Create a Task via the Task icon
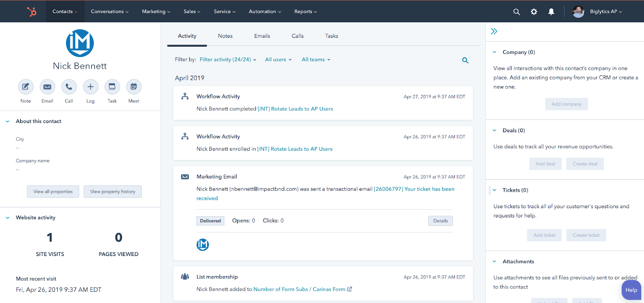Viewport: 644px width, 303px height. (x=112, y=86)
